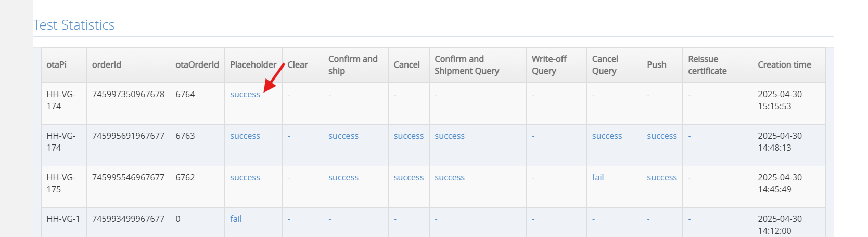Click the Test Statistics heading
868x237 pixels.
click(74, 25)
